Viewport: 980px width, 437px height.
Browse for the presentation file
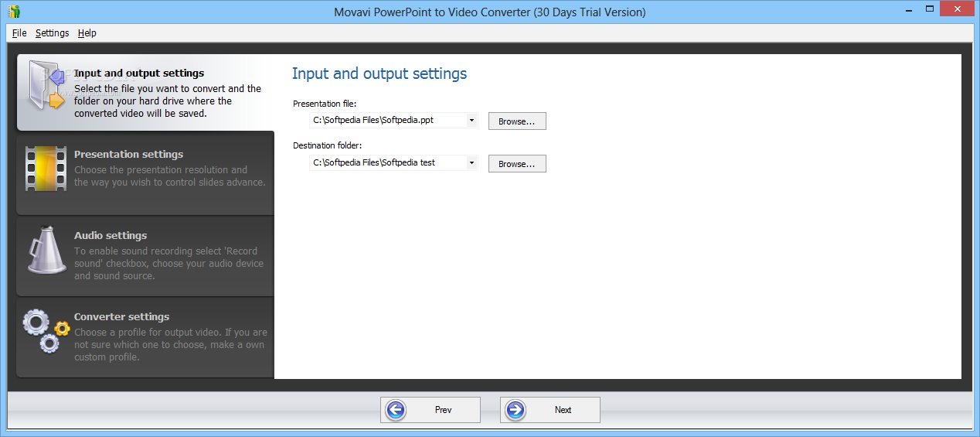(x=517, y=121)
